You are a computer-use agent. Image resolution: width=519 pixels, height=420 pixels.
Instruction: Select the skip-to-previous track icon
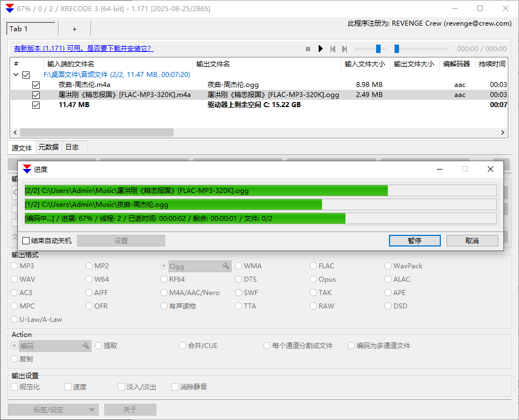coord(333,49)
